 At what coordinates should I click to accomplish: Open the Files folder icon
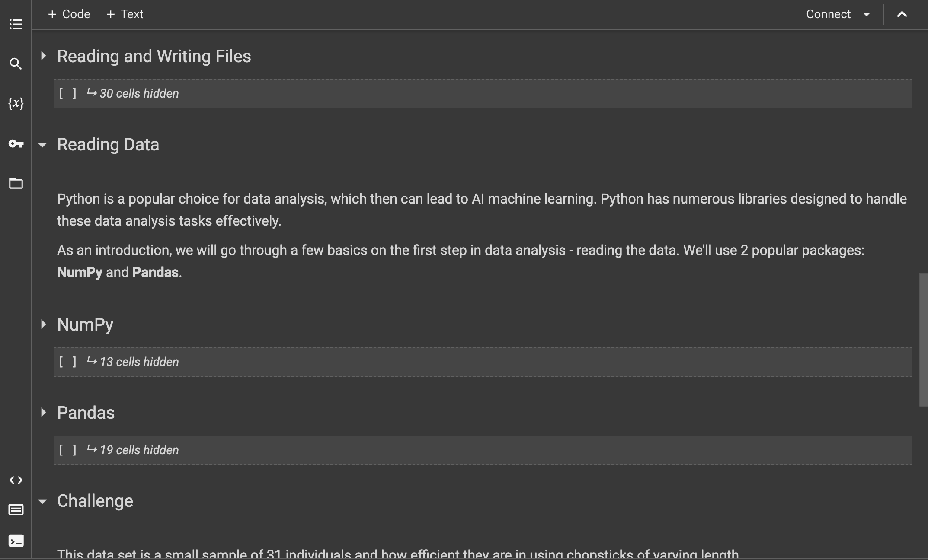tap(16, 183)
